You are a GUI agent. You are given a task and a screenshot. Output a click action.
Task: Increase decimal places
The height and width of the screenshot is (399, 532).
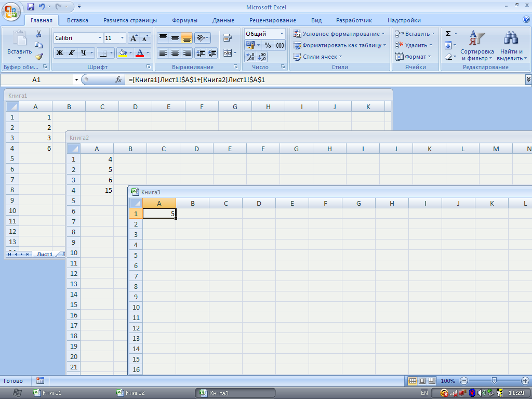pos(250,57)
